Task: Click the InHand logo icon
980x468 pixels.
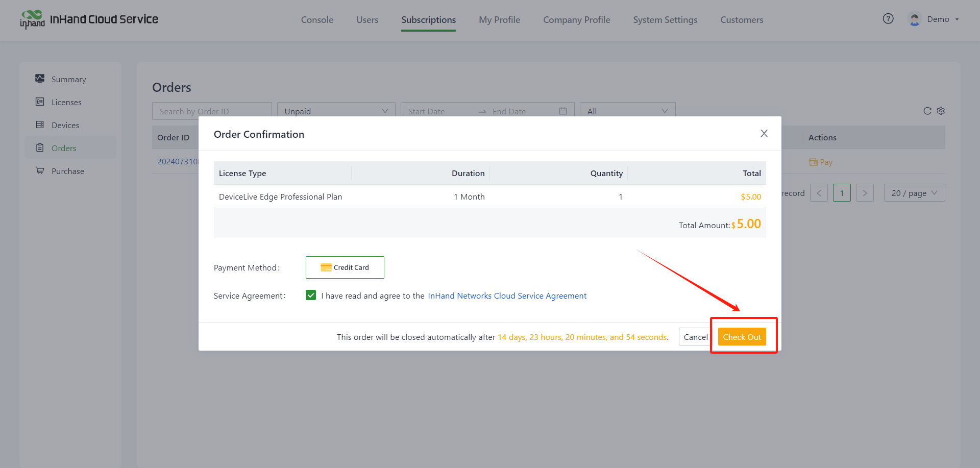Action: pyautogui.click(x=32, y=19)
